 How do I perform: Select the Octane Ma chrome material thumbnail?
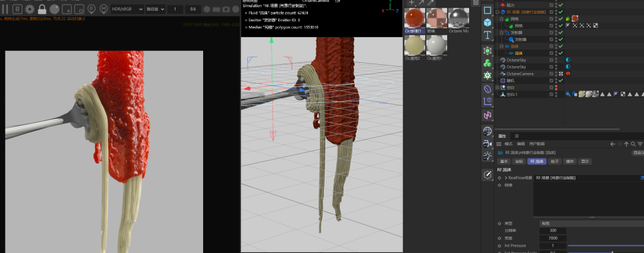(458, 18)
